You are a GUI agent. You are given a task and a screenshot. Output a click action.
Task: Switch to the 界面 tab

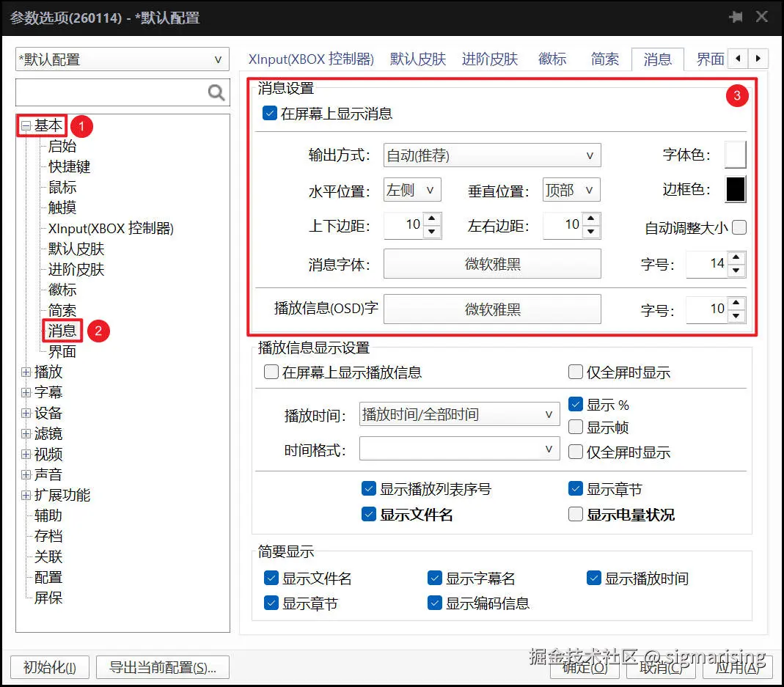tap(709, 59)
